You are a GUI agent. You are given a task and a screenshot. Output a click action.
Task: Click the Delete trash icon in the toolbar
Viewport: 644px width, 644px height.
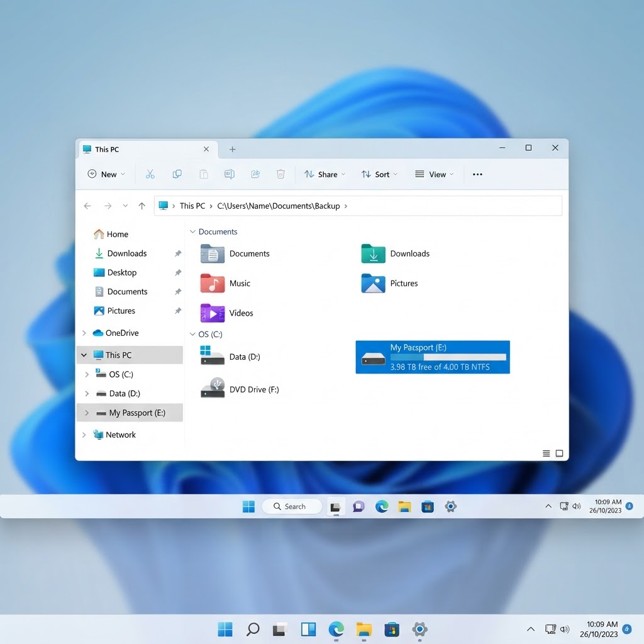[281, 174]
